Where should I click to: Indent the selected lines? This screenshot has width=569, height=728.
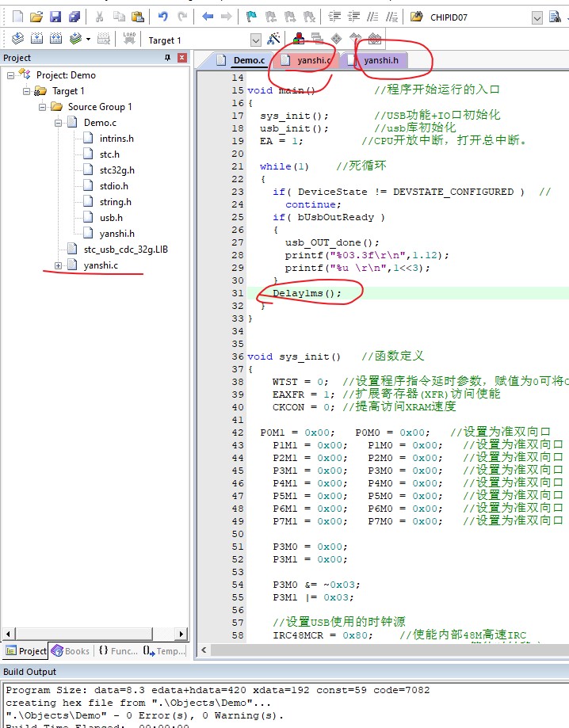pos(334,17)
